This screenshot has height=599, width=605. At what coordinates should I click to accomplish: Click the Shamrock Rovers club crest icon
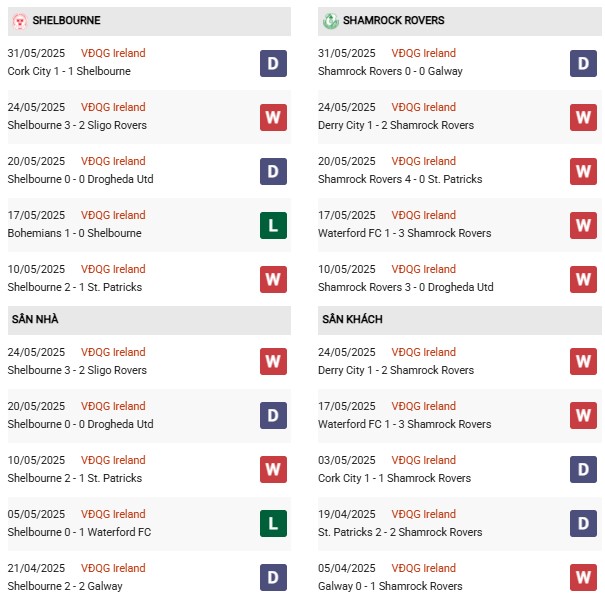coord(330,20)
